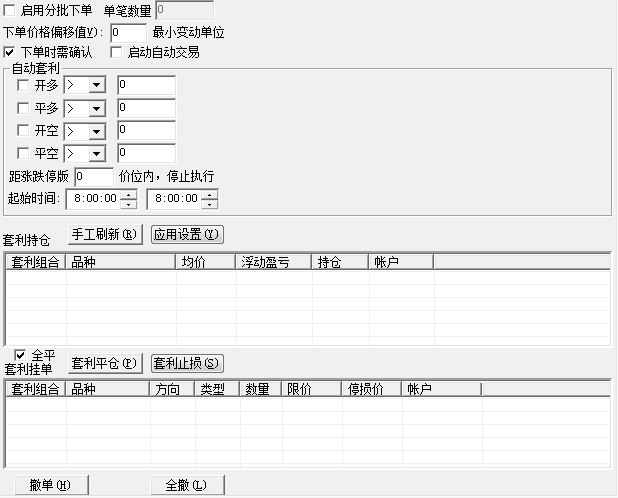Screen dimensions: 618x498
Task: Enable the 启用分批下单 checkbox
Action: coord(10,10)
